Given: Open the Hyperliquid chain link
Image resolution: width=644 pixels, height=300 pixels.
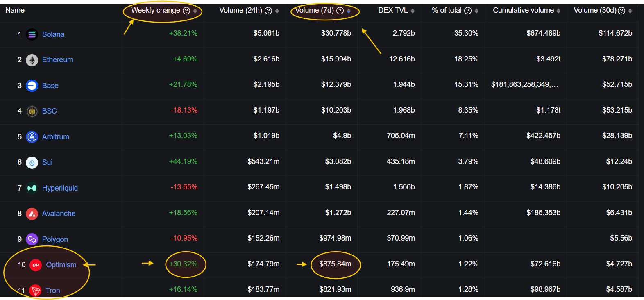Looking at the screenshot, I should [60, 188].
